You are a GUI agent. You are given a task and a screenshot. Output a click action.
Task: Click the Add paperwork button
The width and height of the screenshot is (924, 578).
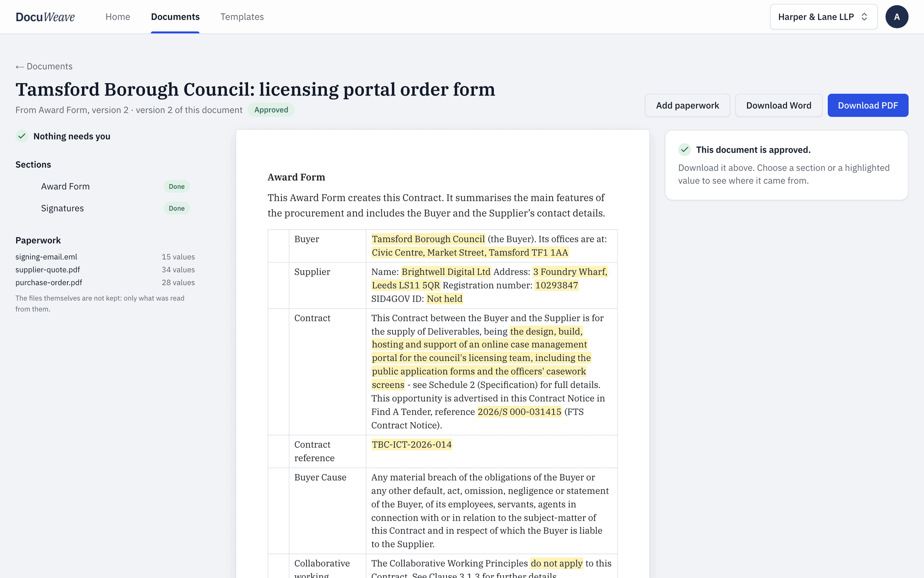pyautogui.click(x=687, y=105)
